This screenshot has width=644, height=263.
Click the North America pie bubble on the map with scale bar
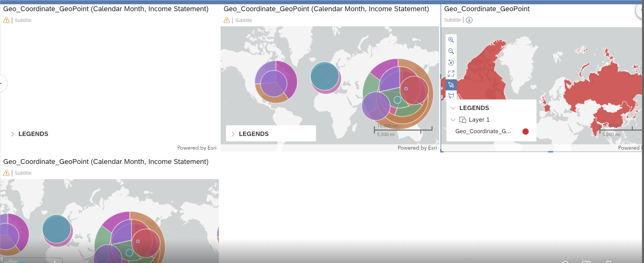[x=276, y=82]
